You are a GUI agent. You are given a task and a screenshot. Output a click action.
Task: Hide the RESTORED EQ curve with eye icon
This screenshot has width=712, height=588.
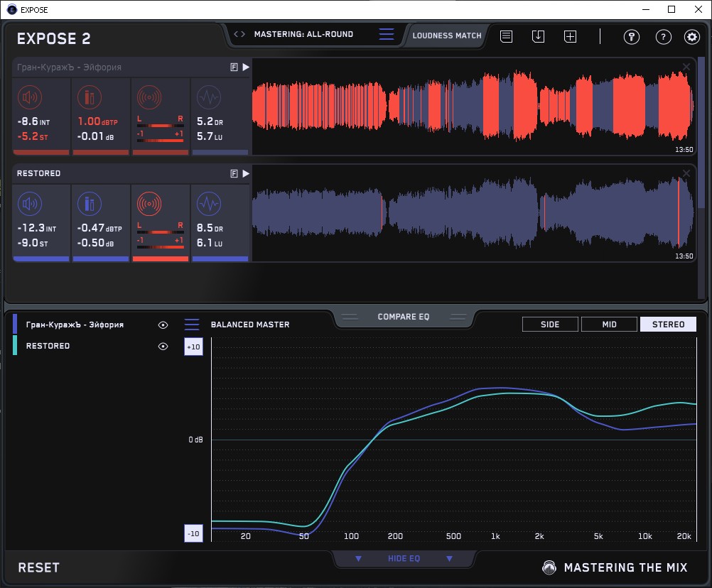(x=163, y=346)
